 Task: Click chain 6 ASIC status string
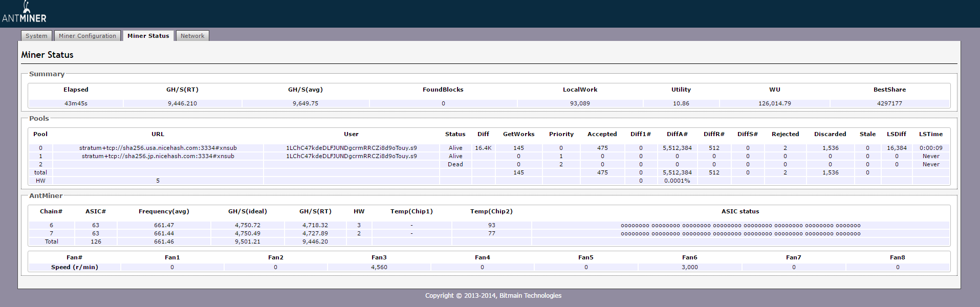point(740,225)
